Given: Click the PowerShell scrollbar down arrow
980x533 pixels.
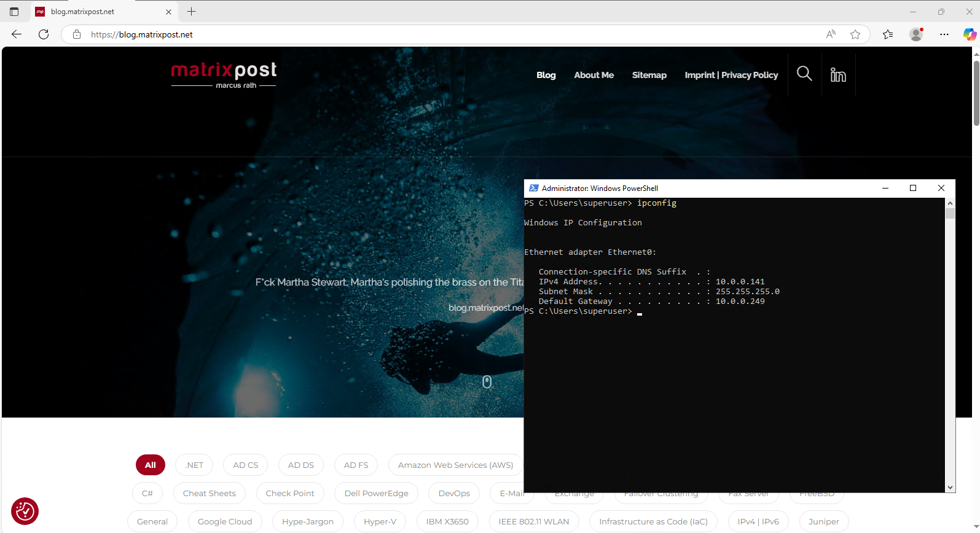Looking at the screenshot, I should (951, 488).
